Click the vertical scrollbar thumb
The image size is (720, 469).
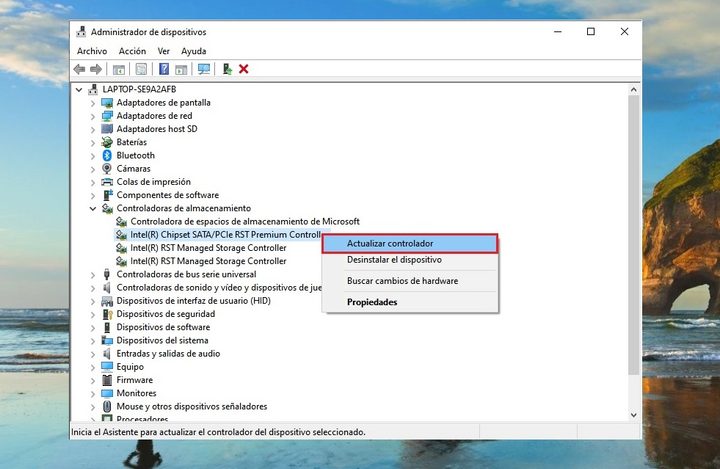click(634, 235)
